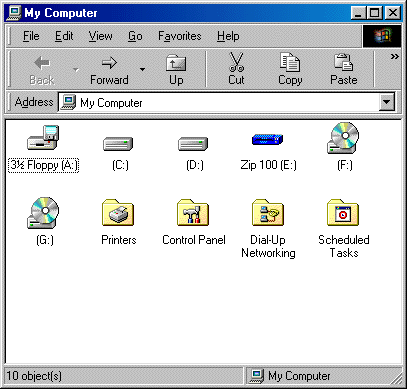This screenshot has height=389, width=408.
Task: Open the Forward button history dropdown arrow
Action: click(x=142, y=69)
